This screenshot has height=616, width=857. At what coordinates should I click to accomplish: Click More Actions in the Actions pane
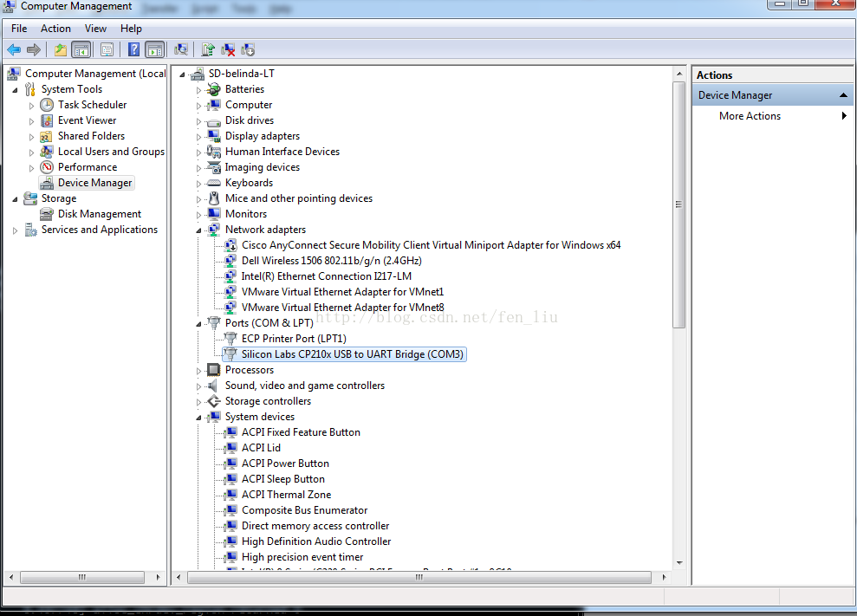(750, 116)
